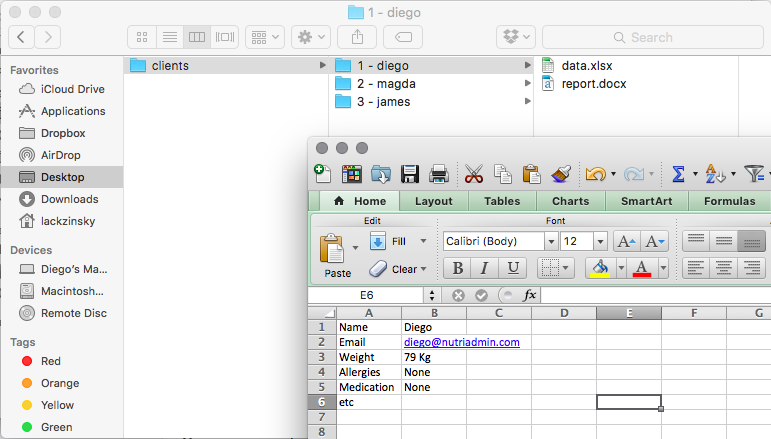Toggle Italic formatting
771x439 pixels.
[x=485, y=268]
